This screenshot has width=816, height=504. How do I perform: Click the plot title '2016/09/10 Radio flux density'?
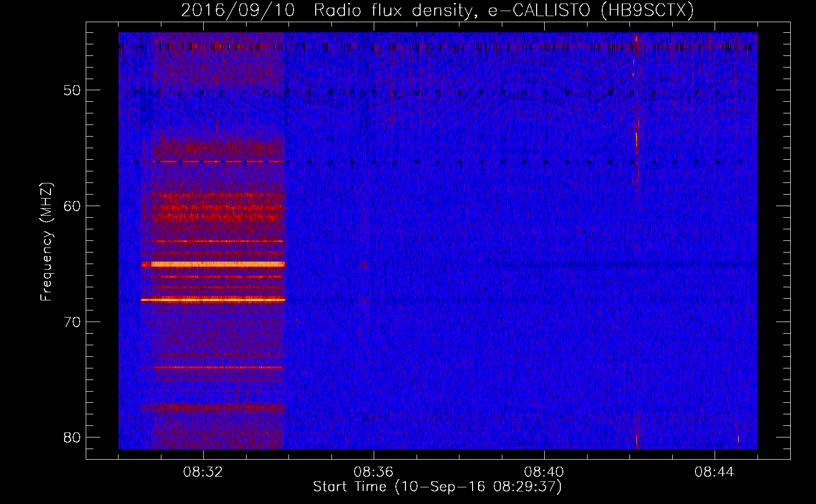click(x=437, y=10)
